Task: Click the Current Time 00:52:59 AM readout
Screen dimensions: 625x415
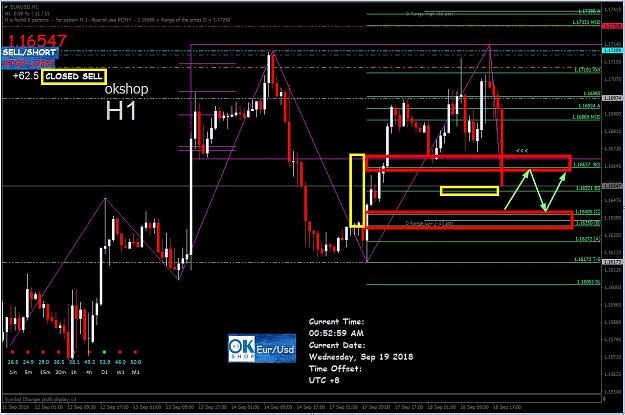Action: click(x=336, y=333)
